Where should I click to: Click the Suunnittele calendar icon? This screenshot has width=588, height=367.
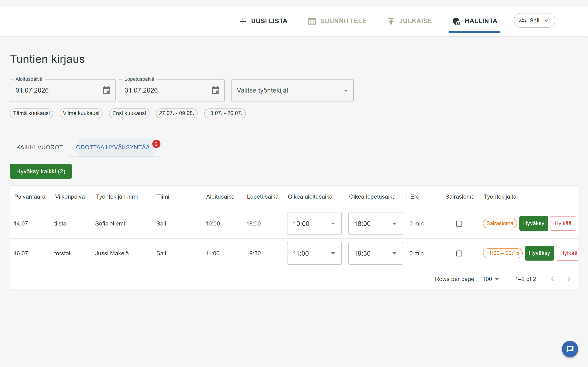tap(312, 21)
